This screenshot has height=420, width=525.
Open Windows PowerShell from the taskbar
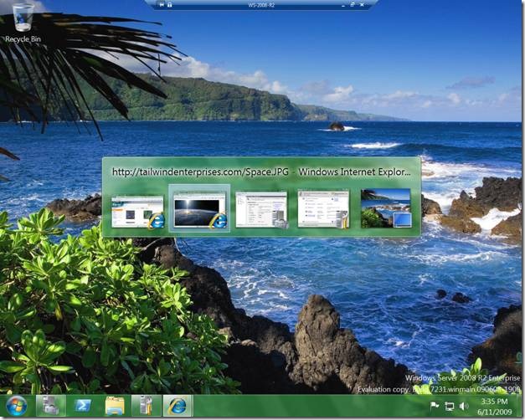click(83, 406)
